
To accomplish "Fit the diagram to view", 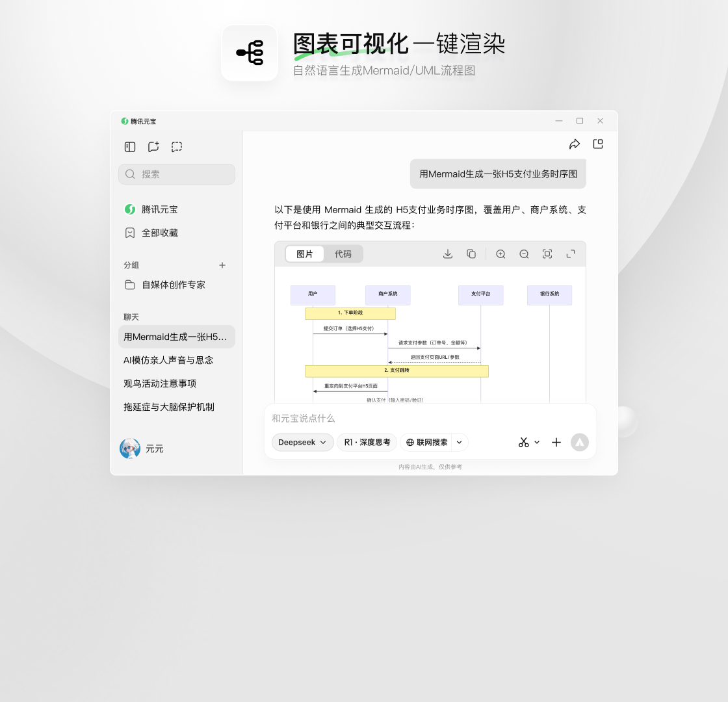I will (x=547, y=254).
